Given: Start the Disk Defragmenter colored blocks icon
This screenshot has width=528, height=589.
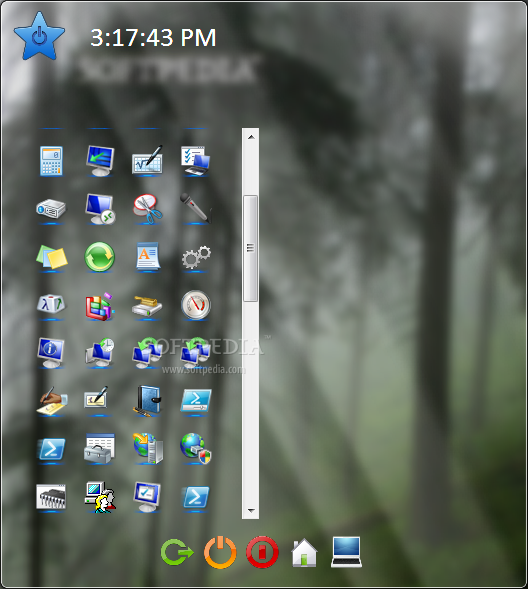Looking at the screenshot, I should pyautogui.click(x=99, y=306).
